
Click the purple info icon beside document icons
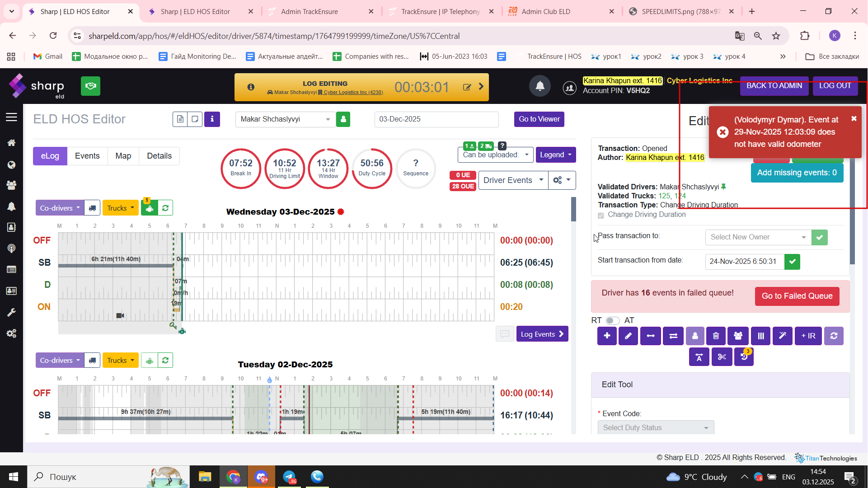tap(212, 119)
